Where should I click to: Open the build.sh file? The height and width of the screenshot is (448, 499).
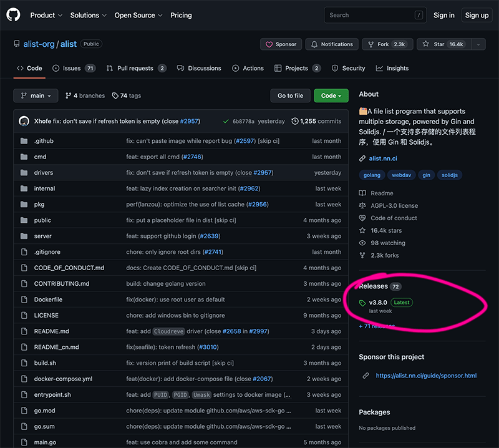(45, 363)
